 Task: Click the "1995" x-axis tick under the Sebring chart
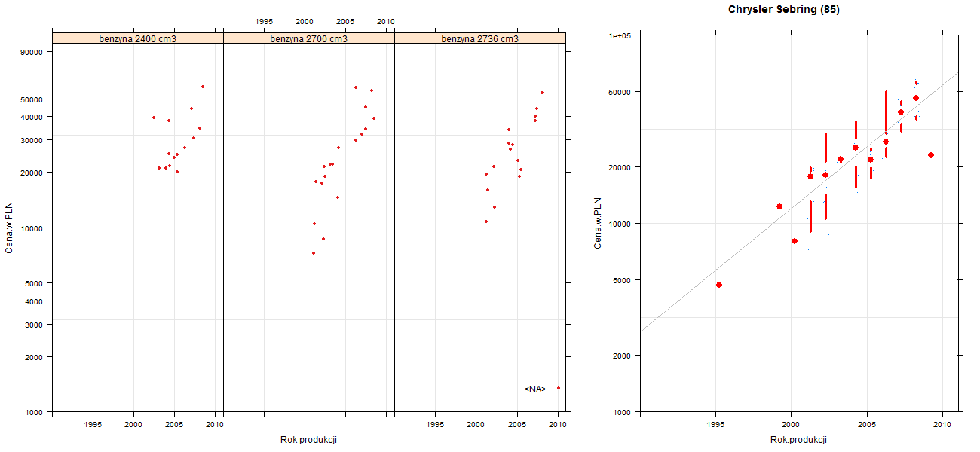[x=715, y=426]
